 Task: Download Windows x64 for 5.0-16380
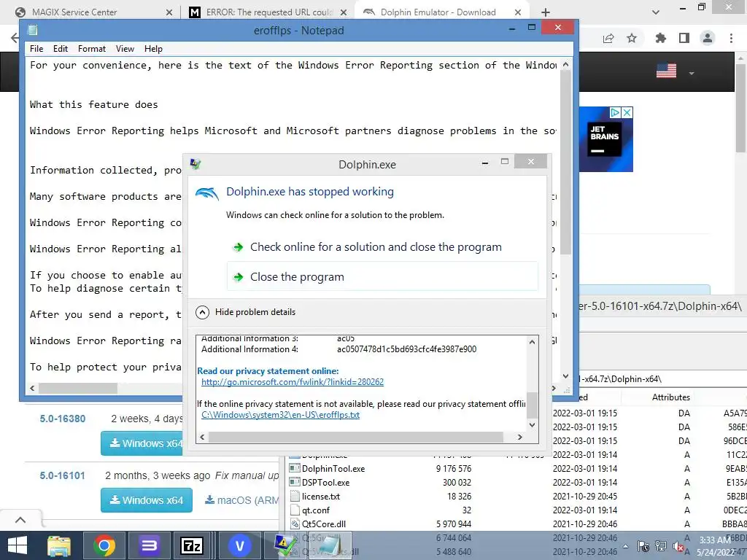pyautogui.click(x=142, y=443)
